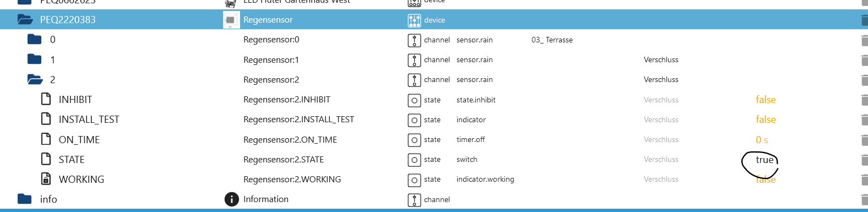The height and width of the screenshot is (212, 868).
Task: Delete Regensensor:1 channel with trash icon
Action: (864, 60)
